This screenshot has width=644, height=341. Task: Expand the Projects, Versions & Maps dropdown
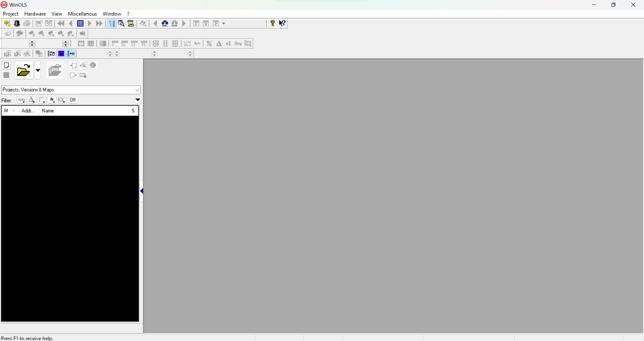(x=137, y=90)
